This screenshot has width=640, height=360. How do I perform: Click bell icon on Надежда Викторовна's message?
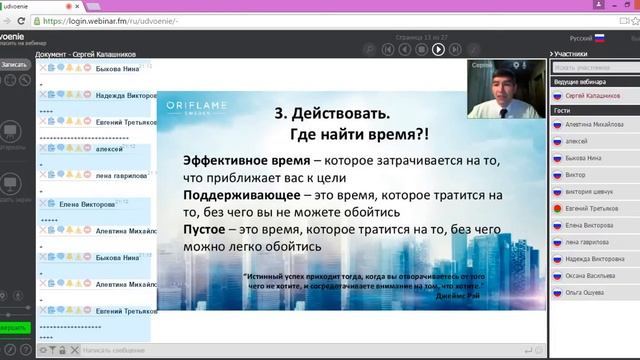point(69,95)
